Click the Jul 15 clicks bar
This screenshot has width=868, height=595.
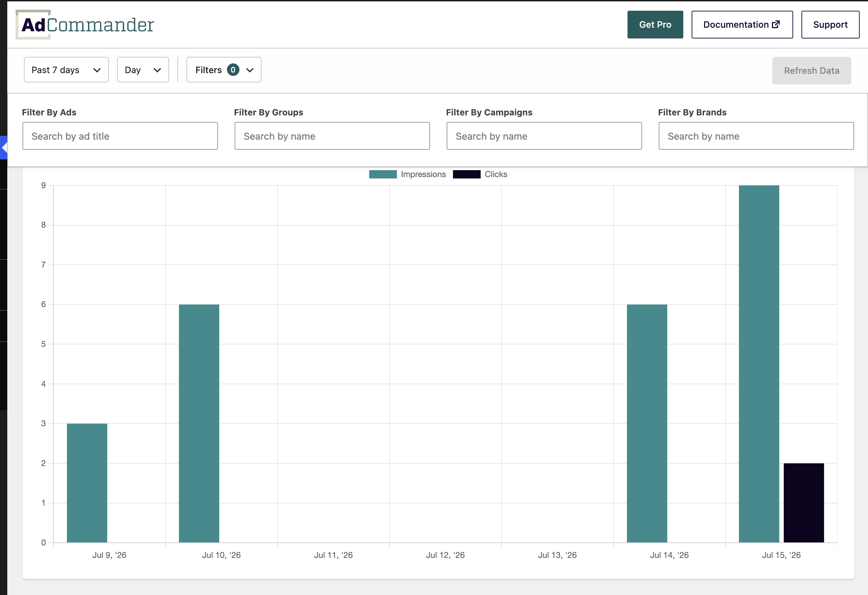pos(804,503)
